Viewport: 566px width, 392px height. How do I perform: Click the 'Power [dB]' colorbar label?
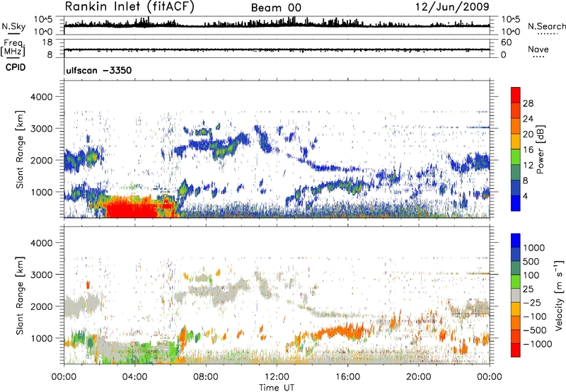(x=541, y=149)
